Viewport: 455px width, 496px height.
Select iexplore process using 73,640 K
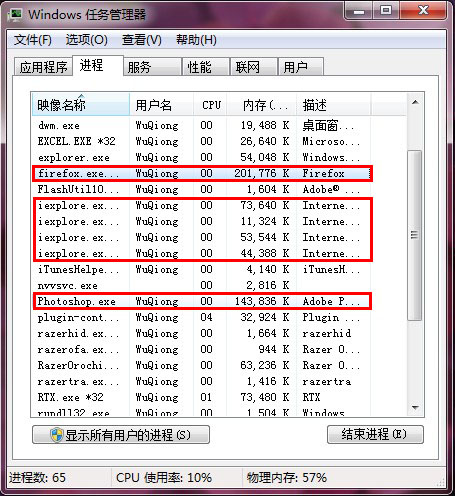202,205
